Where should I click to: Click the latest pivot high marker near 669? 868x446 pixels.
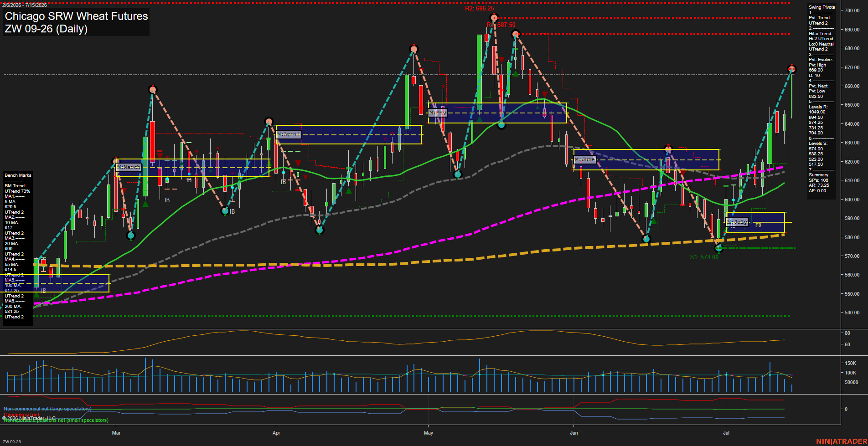[x=792, y=69]
